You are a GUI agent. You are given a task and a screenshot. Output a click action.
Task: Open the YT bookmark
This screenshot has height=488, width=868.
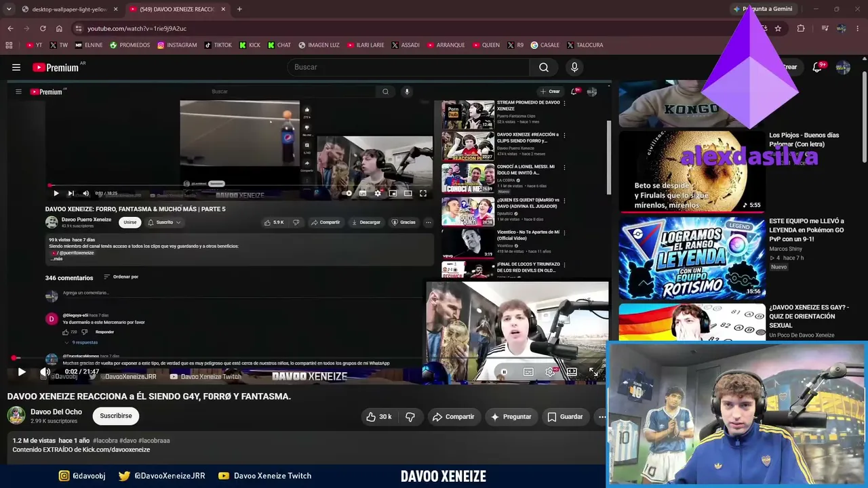(34, 45)
